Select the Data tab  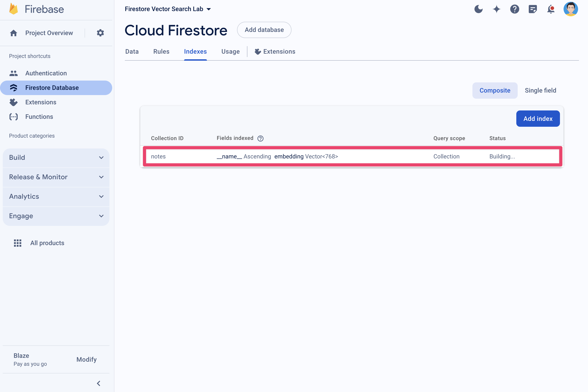[x=132, y=52]
